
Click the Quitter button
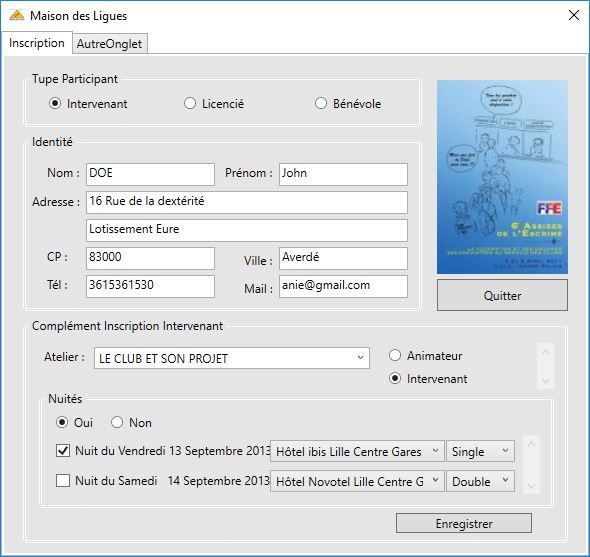point(502,295)
